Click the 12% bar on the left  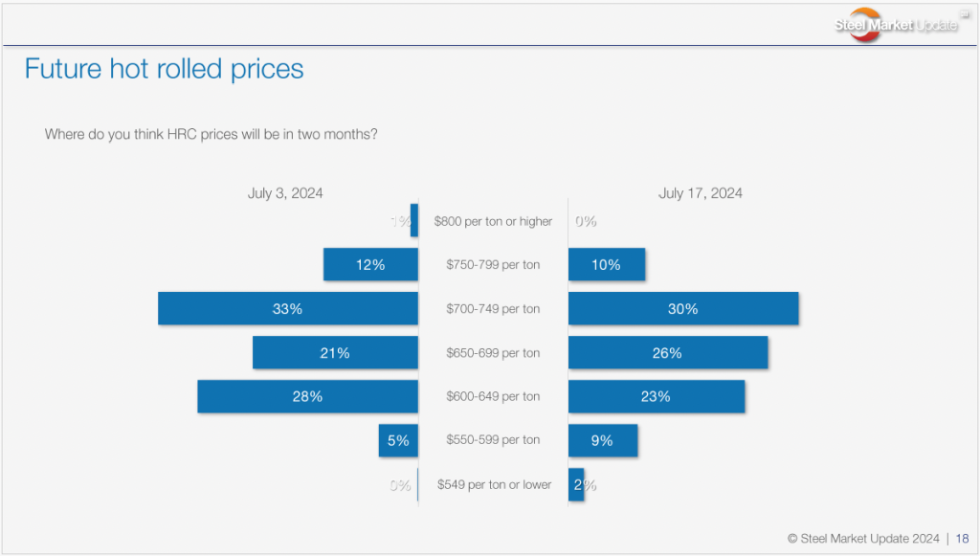370,264
